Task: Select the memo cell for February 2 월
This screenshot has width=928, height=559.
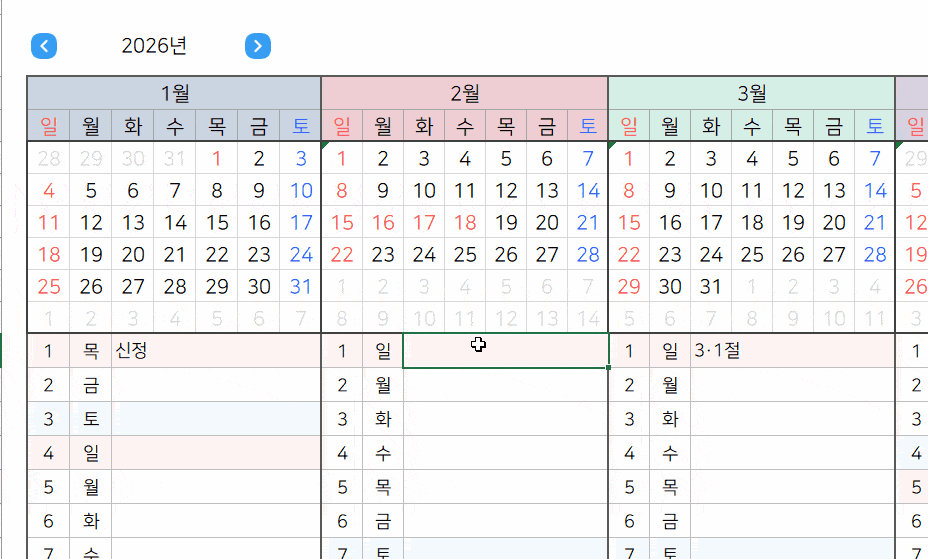Action: coord(506,385)
